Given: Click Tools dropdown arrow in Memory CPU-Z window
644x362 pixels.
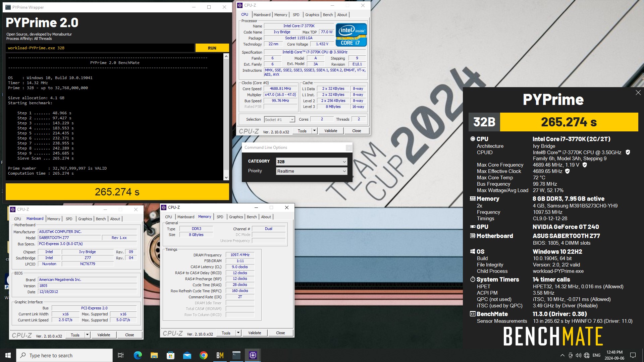Looking at the screenshot, I should [x=238, y=333].
